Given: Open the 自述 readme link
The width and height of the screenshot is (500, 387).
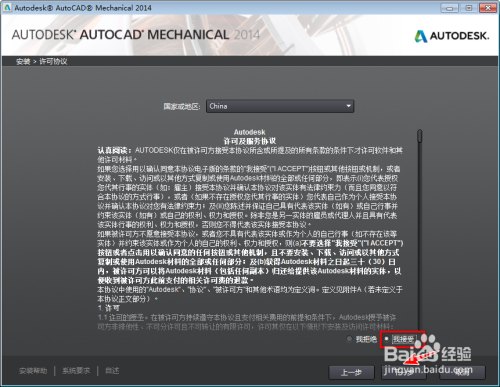Looking at the screenshot, I should tap(112, 371).
